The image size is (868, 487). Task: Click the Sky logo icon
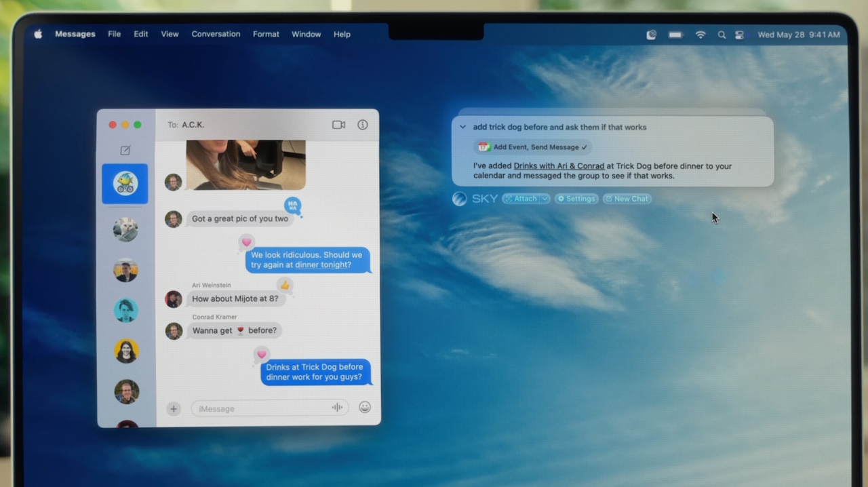[459, 199]
